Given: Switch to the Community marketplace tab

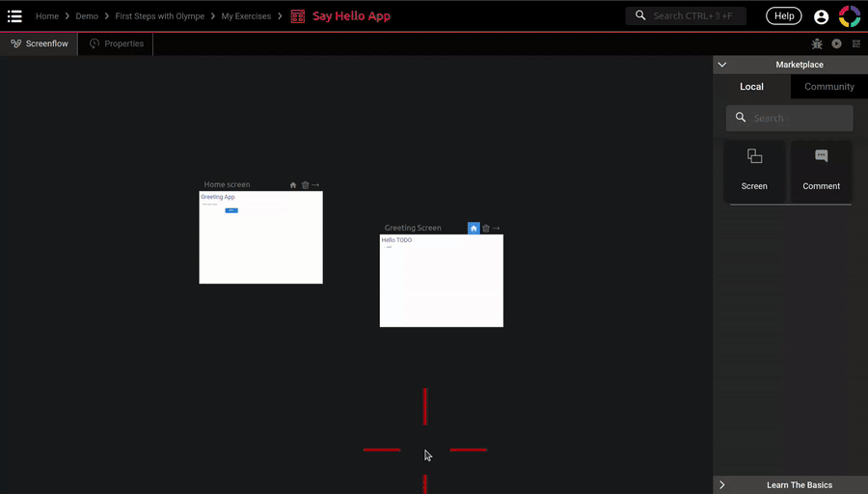Looking at the screenshot, I should pos(828,87).
